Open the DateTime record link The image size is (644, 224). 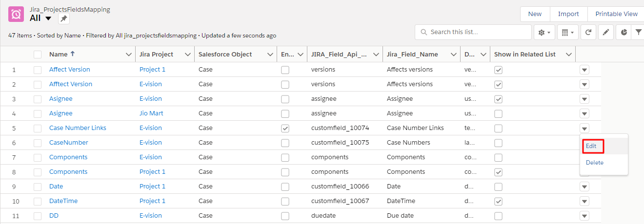63,201
